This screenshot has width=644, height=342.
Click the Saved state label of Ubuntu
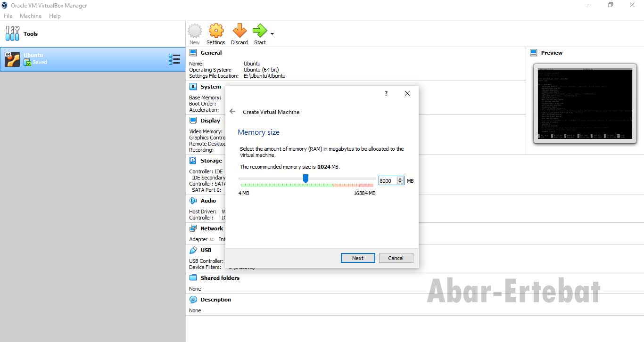tap(40, 62)
